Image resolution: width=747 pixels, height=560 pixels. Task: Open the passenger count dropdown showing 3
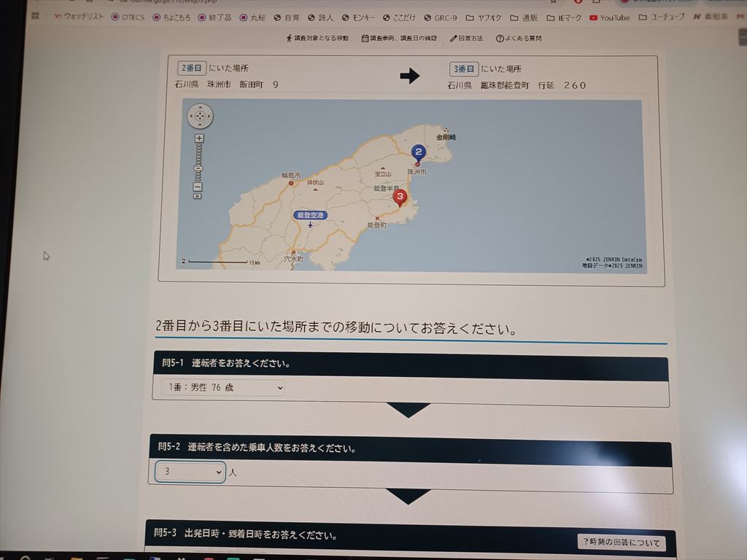(190, 472)
